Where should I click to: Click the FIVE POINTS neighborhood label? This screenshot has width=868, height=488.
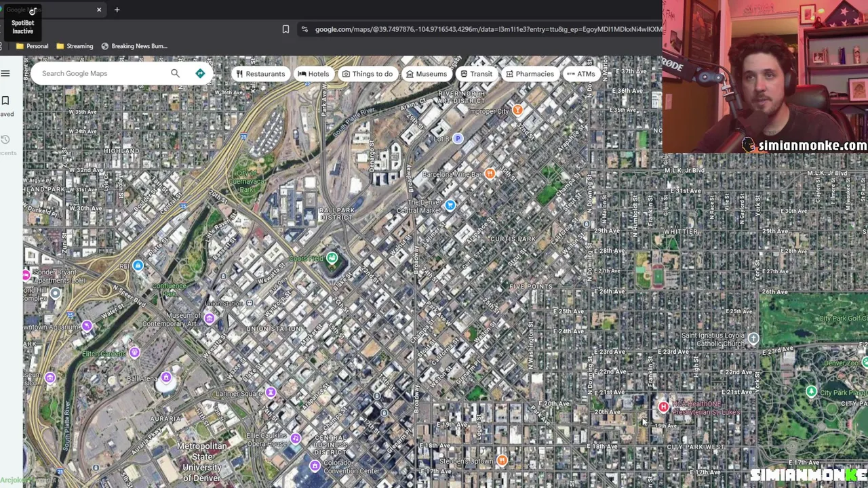(531, 287)
